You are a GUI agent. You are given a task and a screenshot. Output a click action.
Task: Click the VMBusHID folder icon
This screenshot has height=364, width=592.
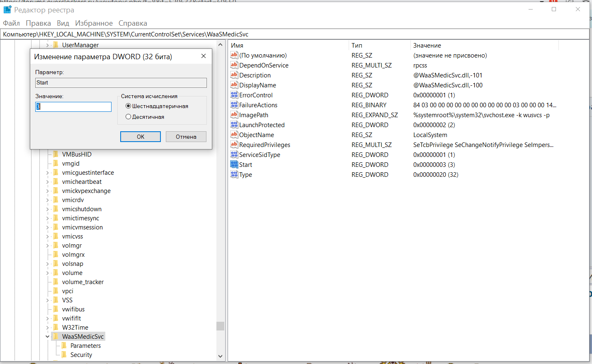pyautogui.click(x=56, y=154)
